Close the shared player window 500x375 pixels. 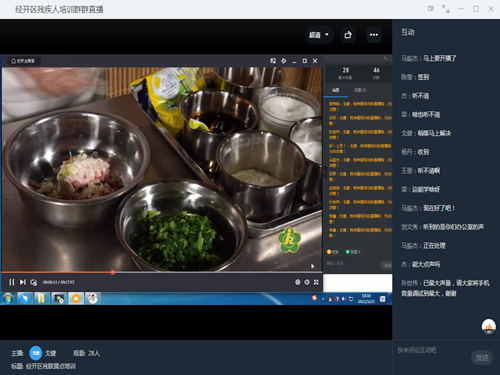315,61
